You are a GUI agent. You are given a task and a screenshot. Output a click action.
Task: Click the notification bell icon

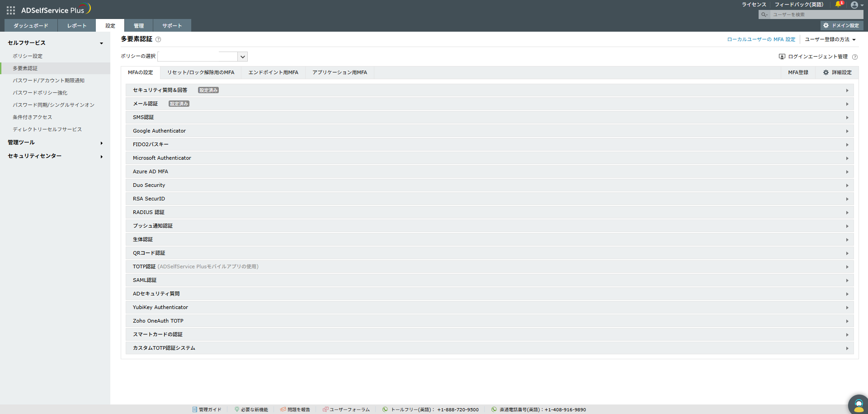coord(838,5)
